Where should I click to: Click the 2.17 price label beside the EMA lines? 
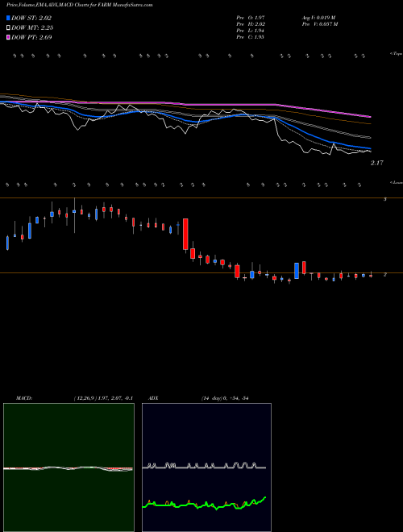[377, 163]
